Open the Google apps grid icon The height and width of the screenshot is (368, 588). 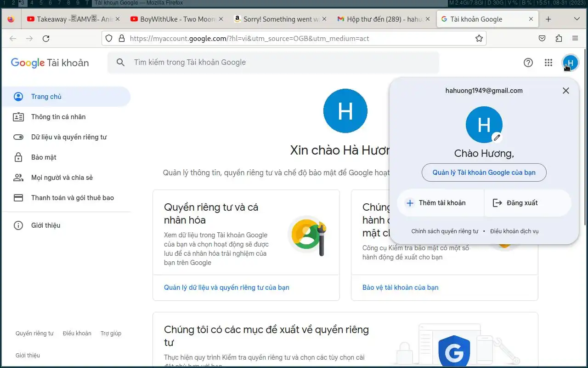pos(548,63)
